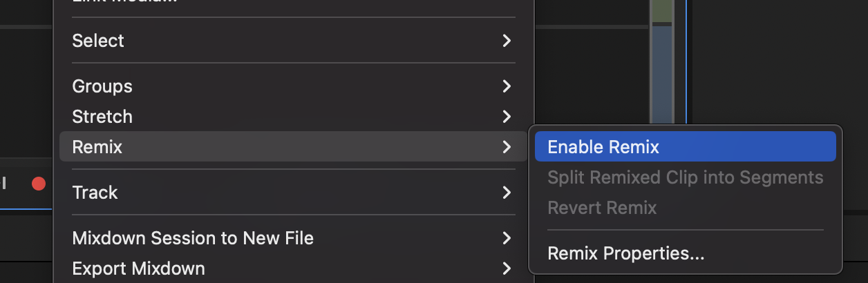Viewport: 868px width, 283px height.
Task: Expand the chevron arrow beside Export Mixdown
Action: [507, 268]
